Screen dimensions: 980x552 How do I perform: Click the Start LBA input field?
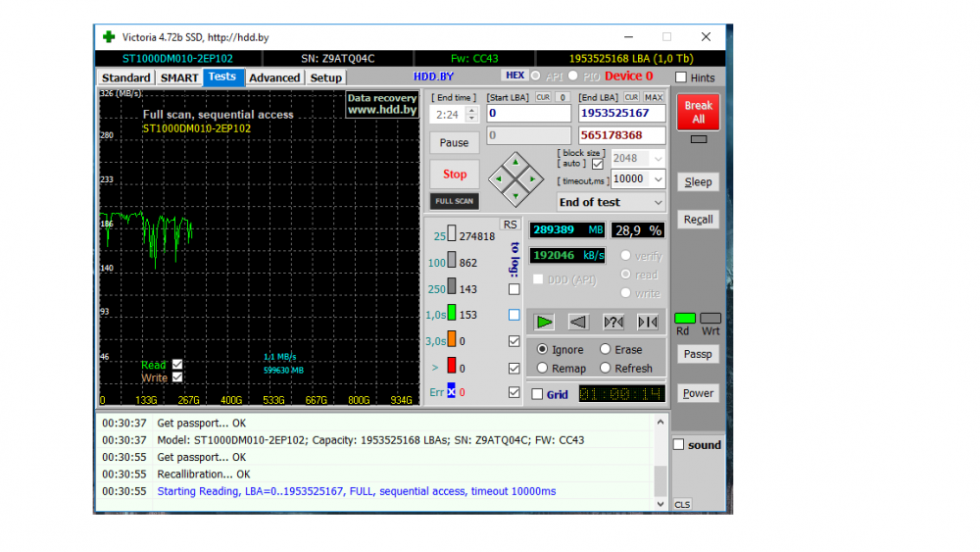(x=528, y=114)
